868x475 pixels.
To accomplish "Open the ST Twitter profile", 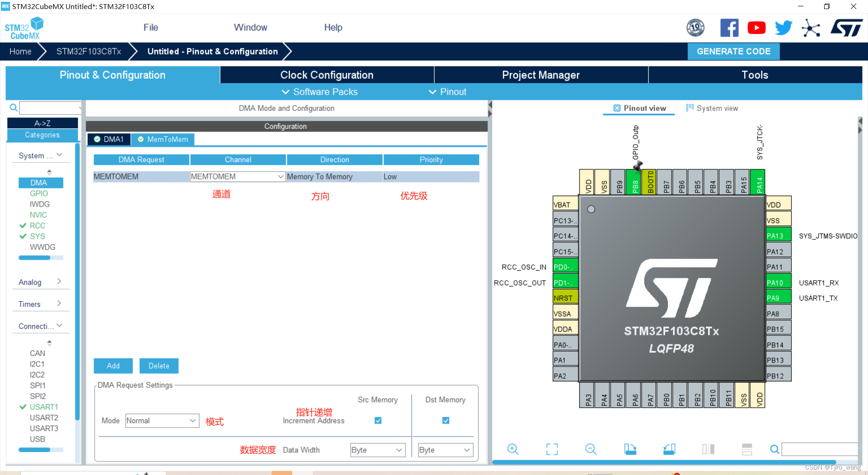I will point(783,28).
